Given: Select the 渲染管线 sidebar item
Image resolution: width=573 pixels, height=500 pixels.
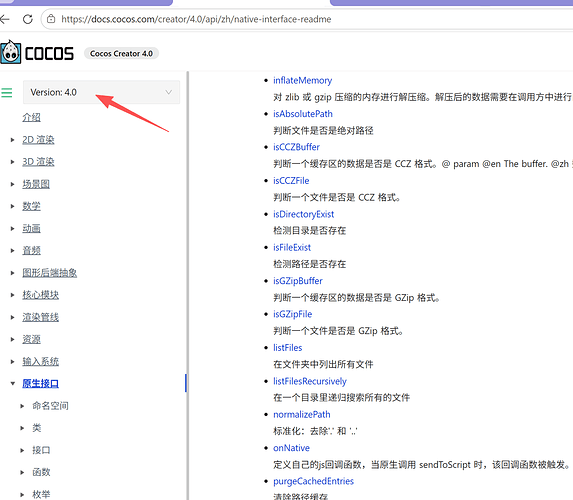Looking at the screenshot, I should coord(41,317).
